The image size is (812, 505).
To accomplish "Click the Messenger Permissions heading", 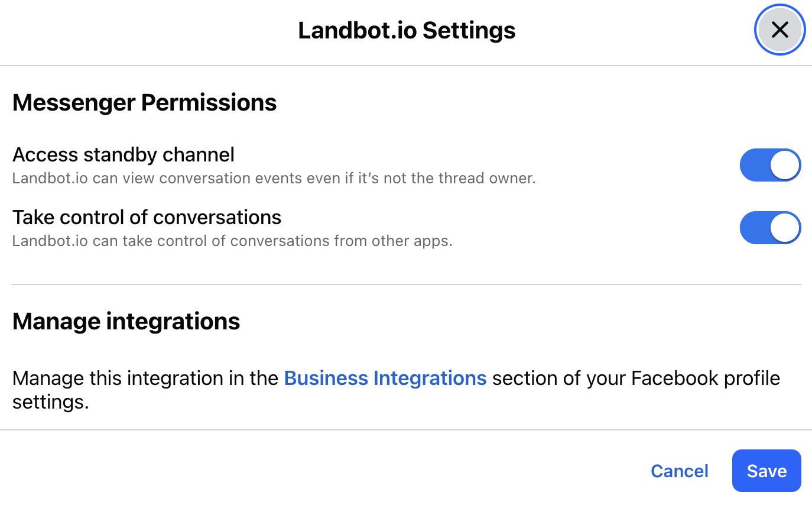I will click(144, 103).
